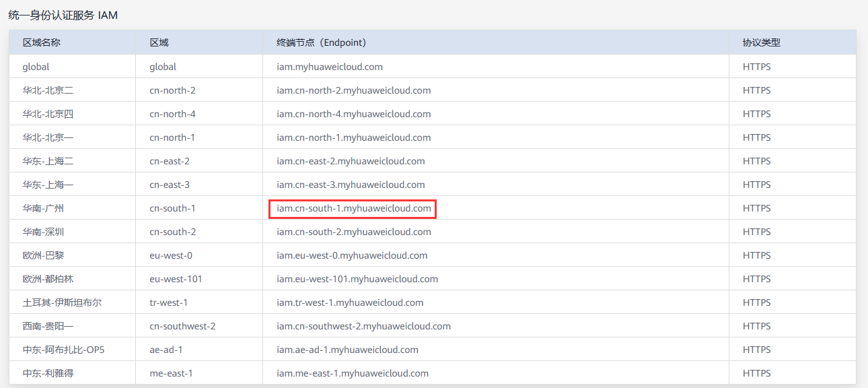The height and width of the screenshot is (388, 868).
Task: Select the 华北-北京二 region name
Action: click(x=48, y=90)
